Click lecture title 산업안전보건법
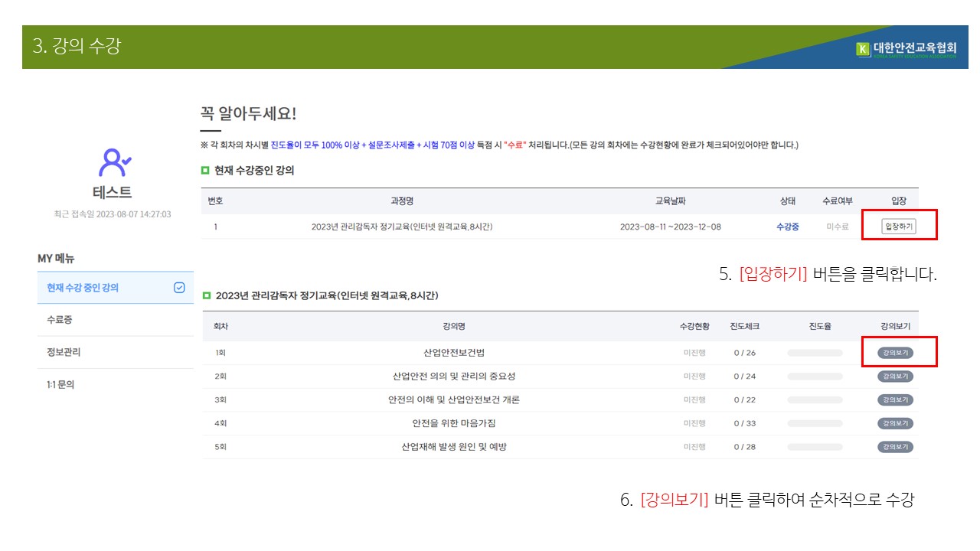 pos(454,353)
